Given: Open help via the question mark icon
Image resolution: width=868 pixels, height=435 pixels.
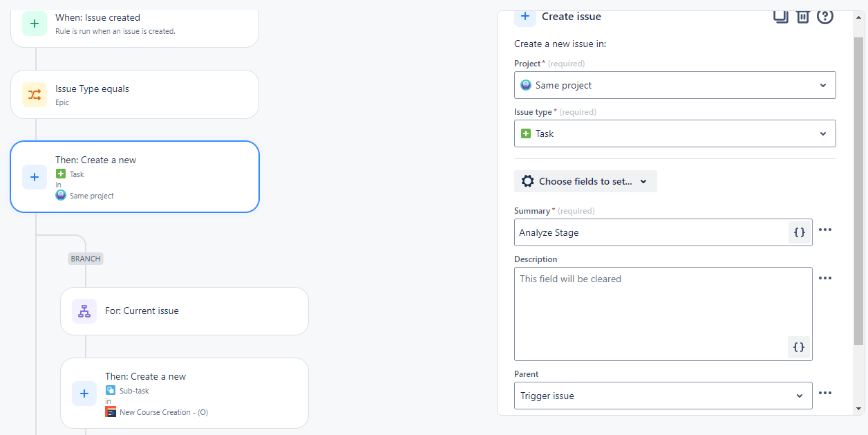Looking at the screenshot, I should [825, 16].
